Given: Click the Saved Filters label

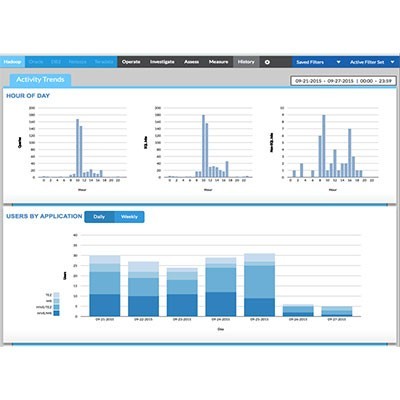Looking at the screenshot, I should pyautogui.click(x=310, y=62).
